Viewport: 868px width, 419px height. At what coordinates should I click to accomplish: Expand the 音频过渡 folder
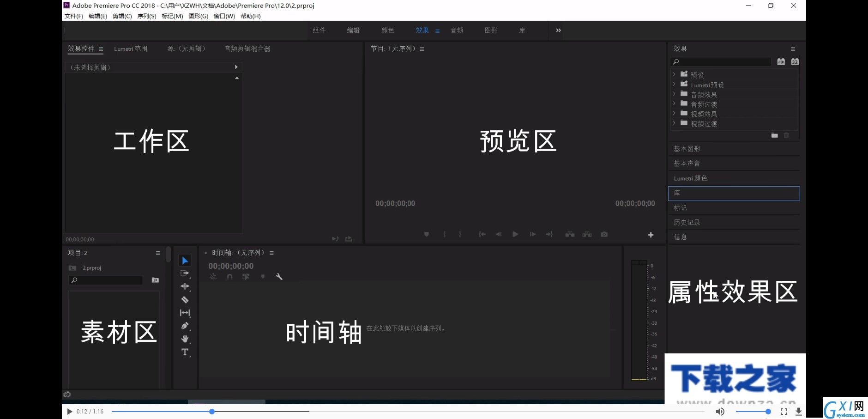pyautogui.click(x=674, y=103)
